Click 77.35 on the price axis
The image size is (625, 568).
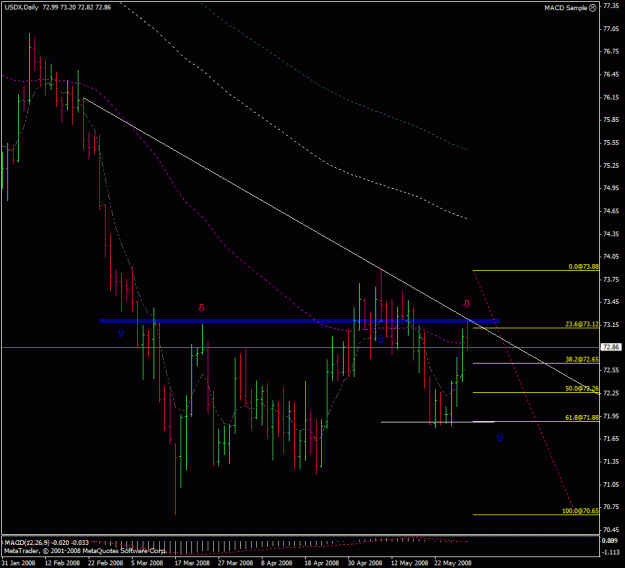(x=611, y=6)
